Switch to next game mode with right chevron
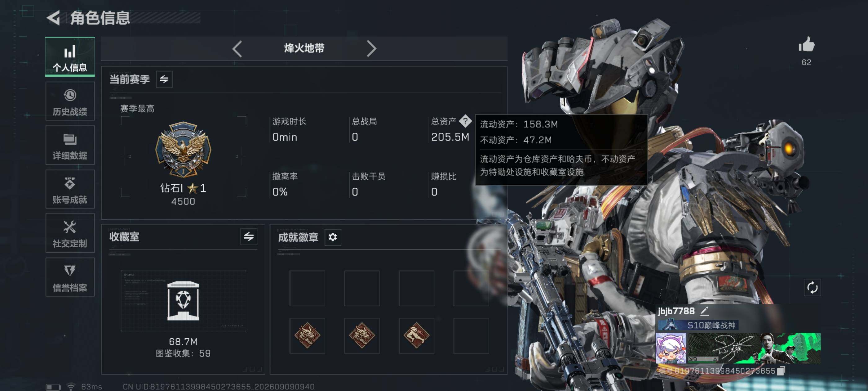Screen dimensions: 868x391 click(371, 49)
